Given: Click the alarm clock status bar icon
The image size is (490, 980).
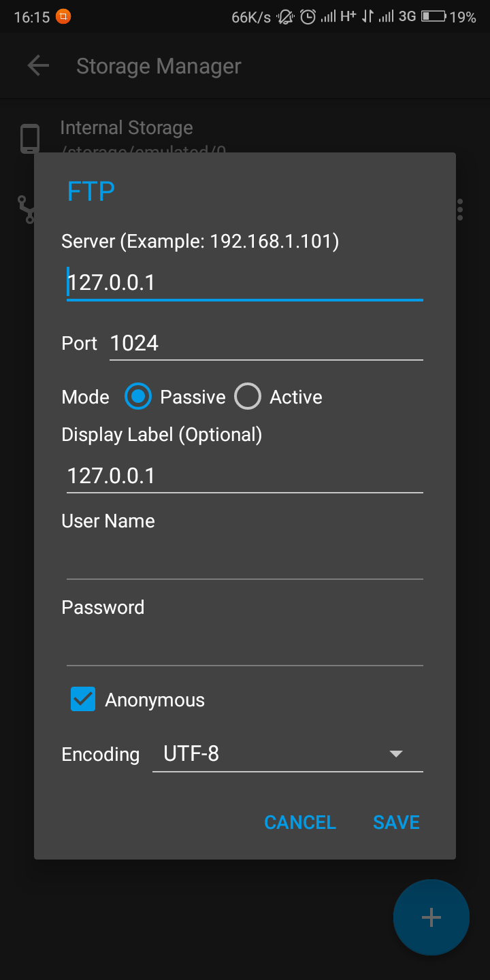Looking at the screenshot, I should (309, 16).
